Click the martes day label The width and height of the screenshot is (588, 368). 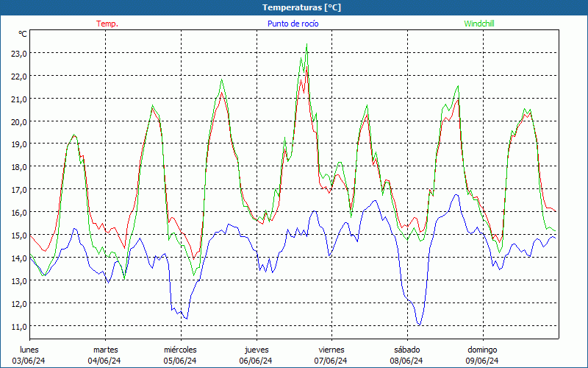point(106,350)
